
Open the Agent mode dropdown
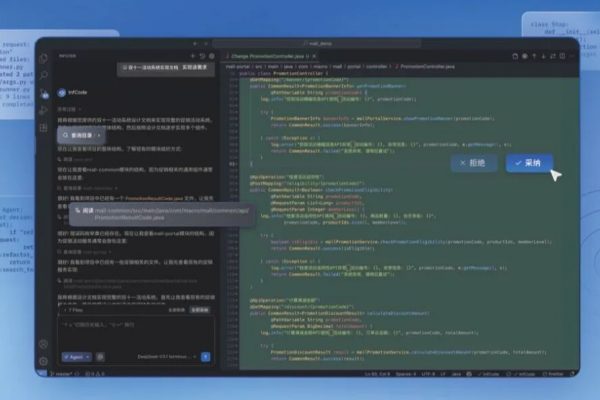click(75, 356)
